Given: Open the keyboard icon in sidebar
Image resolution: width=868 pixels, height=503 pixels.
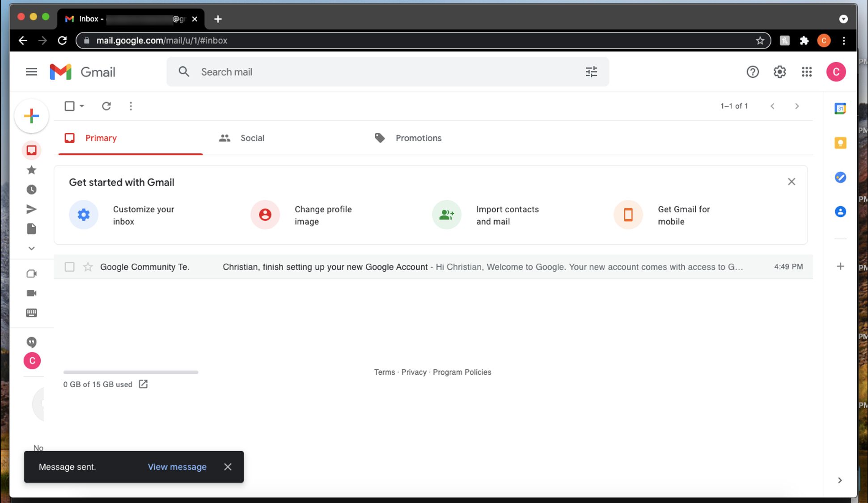Looking at the screenshot, I should click(x=31, y=313).
